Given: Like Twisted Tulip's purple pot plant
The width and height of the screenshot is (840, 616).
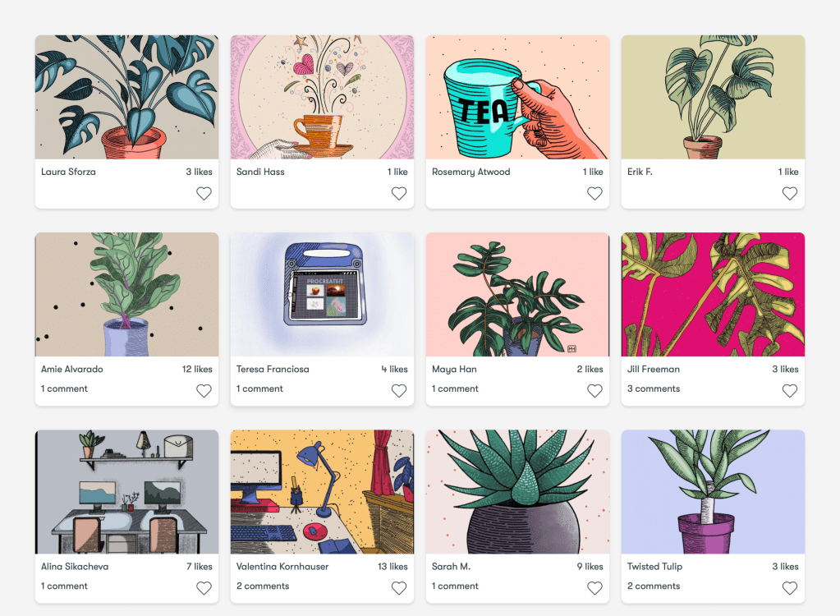Looking at the screenshot, I should [790, 588].
